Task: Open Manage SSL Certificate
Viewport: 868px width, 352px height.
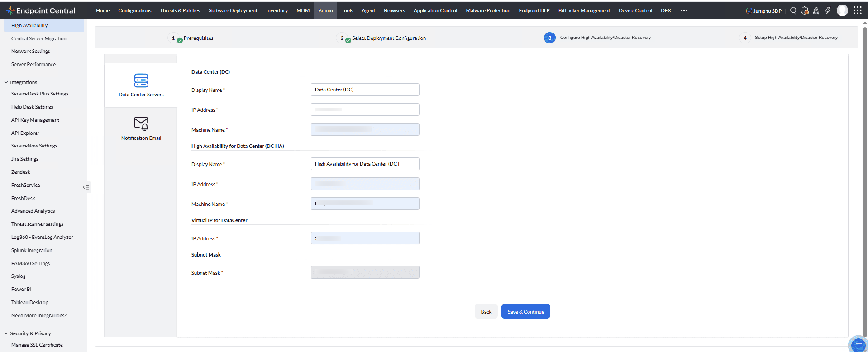Action: (x=37, y=345)
